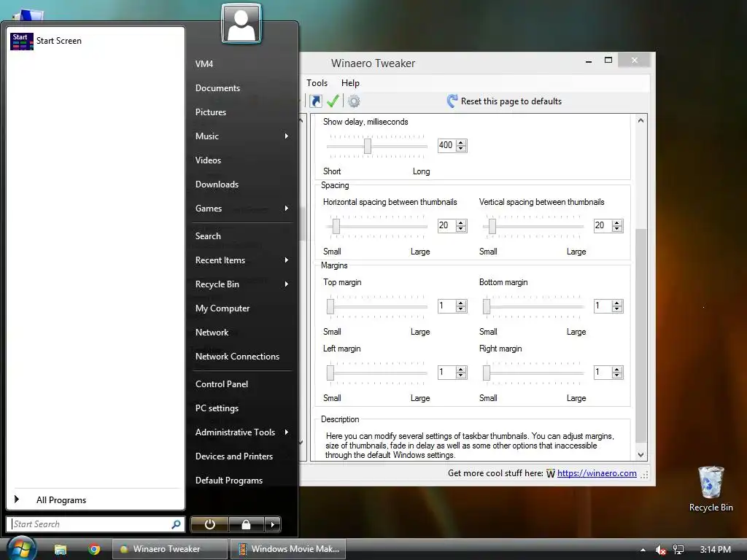Increase Show delay value with up arrow
This screenshot has height=560, width=747.
coord(461,142)
